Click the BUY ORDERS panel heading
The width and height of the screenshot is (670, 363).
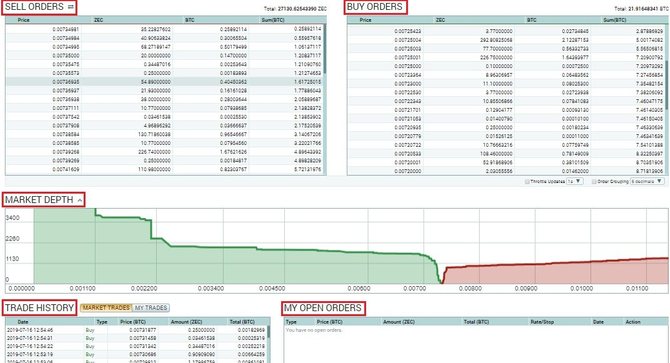coord(375,7)
